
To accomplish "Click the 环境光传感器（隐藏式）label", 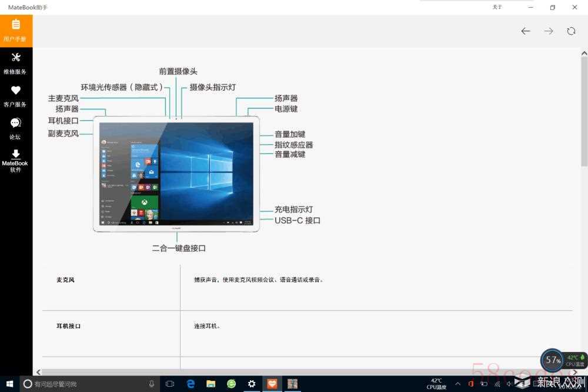I will click(122, 87).
